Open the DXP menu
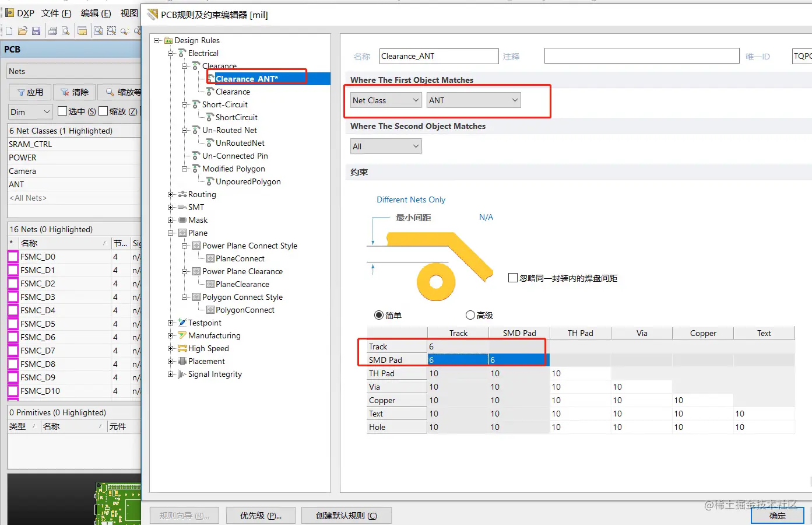Image resolution: width=812 pixels, height=525 pixels. point(26,13)
